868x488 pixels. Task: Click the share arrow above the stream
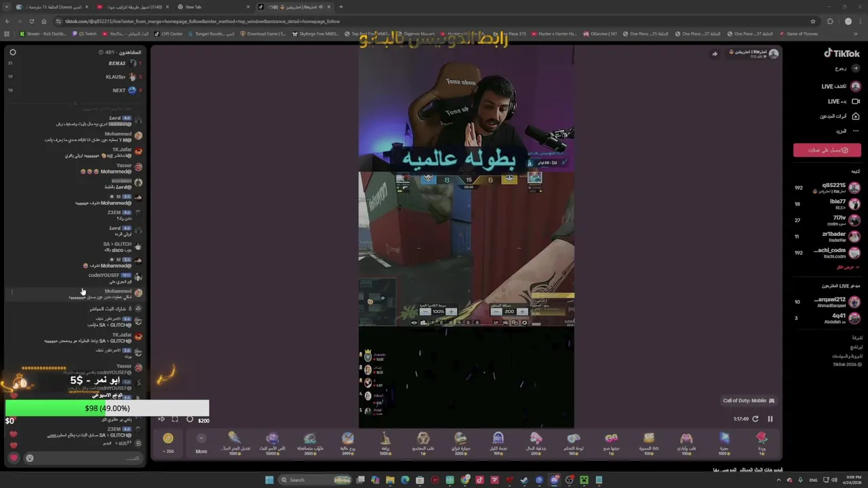point(714,54)
